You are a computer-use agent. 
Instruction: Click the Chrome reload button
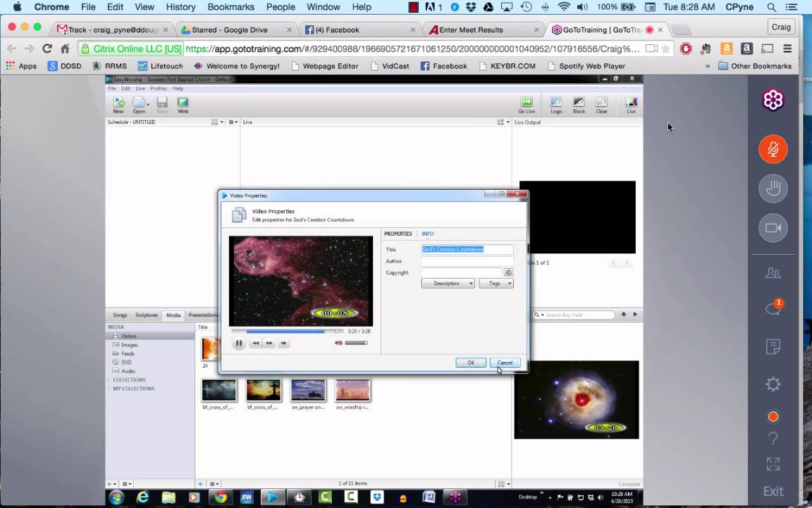click(x=47, y=49)
